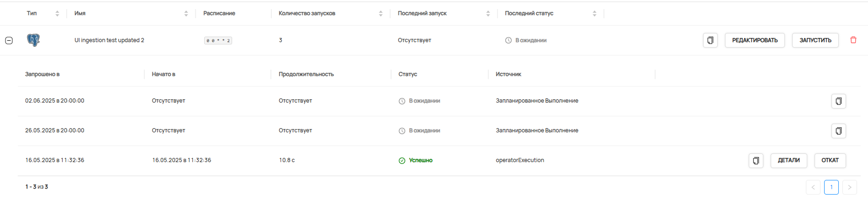Screen dimensions: 868x201
Task: Sort by Последний запуск column arrows
Action: point(488,14)
